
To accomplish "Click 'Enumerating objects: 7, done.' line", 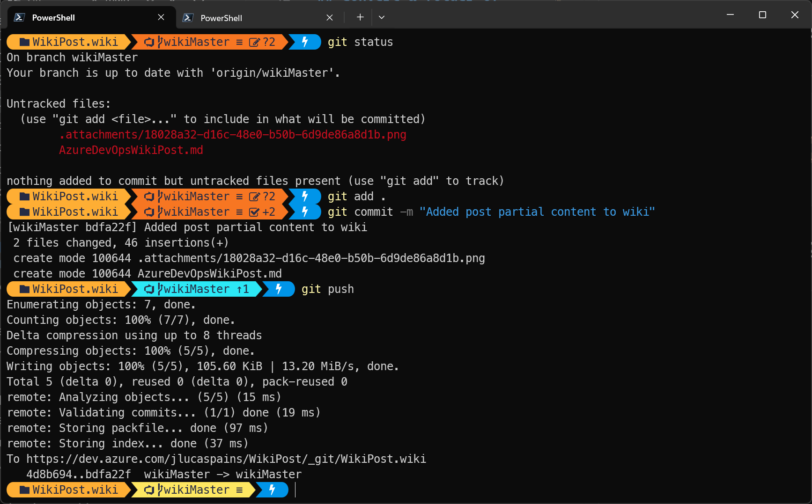I will tap(101, 305).
